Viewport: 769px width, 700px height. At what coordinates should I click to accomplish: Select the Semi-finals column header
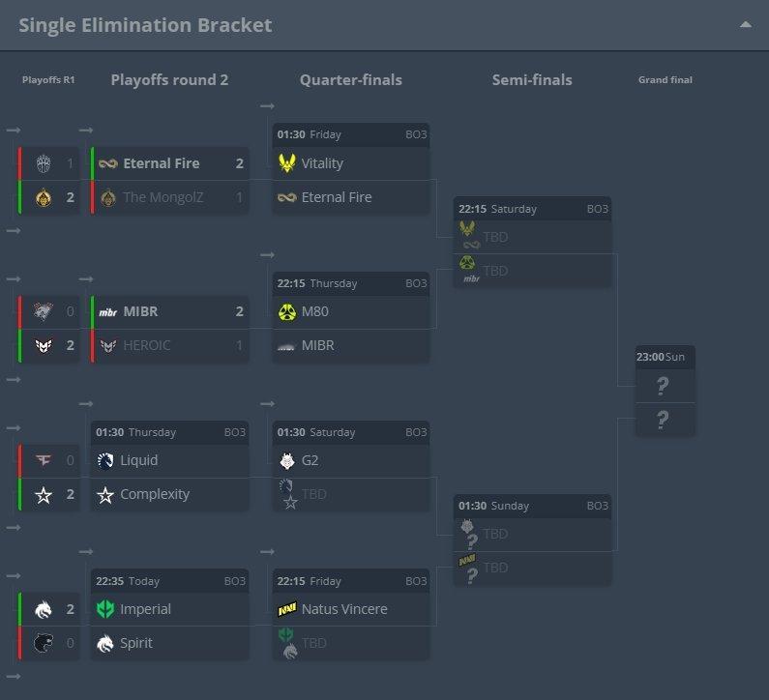(x=532, y=80)
